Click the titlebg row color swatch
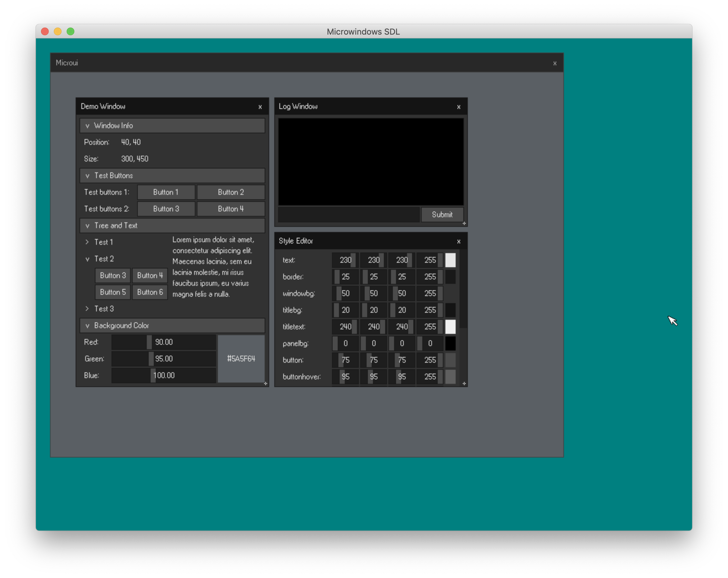 (450, 310)
